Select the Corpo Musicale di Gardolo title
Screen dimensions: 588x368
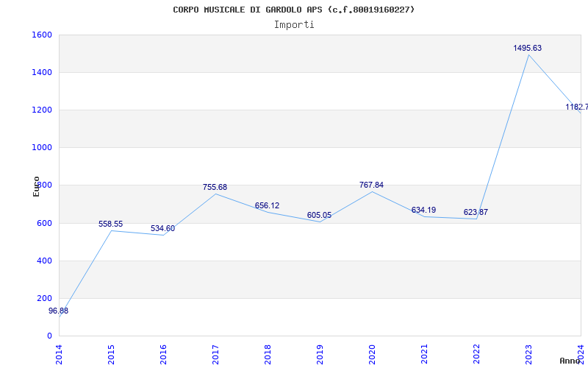pyautogui.click(x=294, y=10)
